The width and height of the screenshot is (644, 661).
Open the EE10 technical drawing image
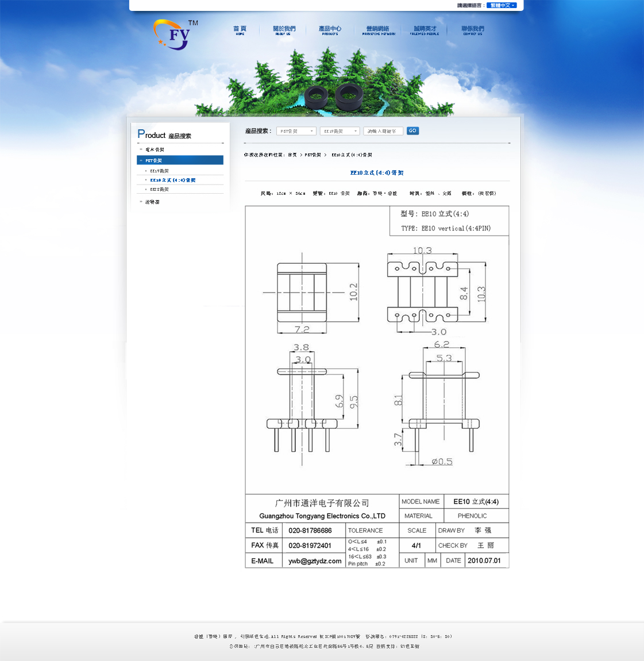pos(377,387)
